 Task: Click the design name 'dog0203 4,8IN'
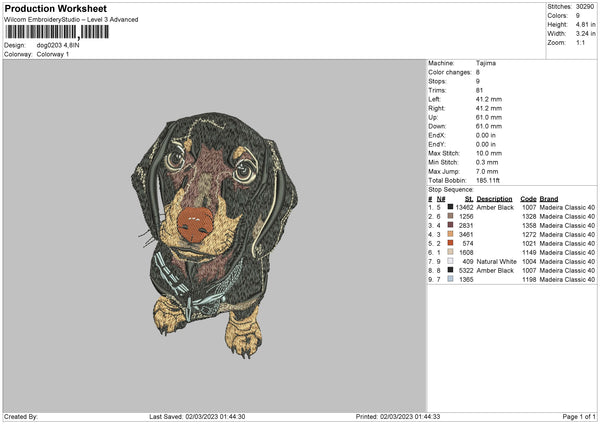pos(58,45)
